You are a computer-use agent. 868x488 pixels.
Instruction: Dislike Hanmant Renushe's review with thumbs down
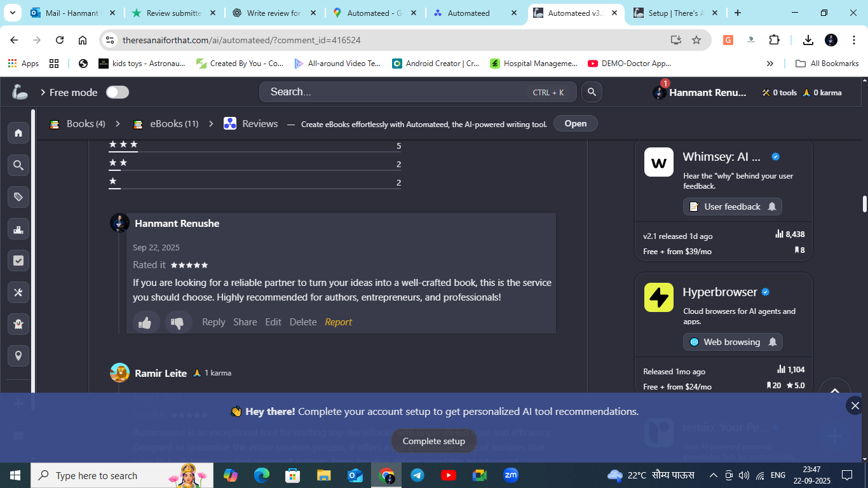coord(178,323)
